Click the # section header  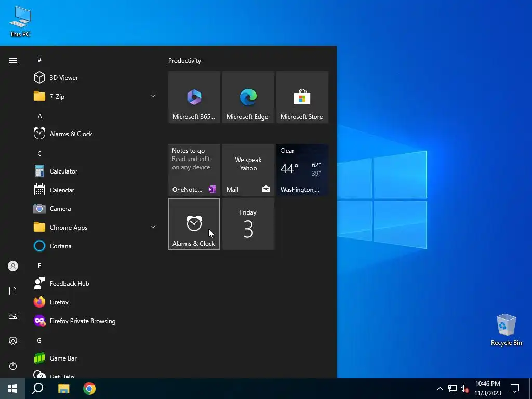(x=39, y=60)
